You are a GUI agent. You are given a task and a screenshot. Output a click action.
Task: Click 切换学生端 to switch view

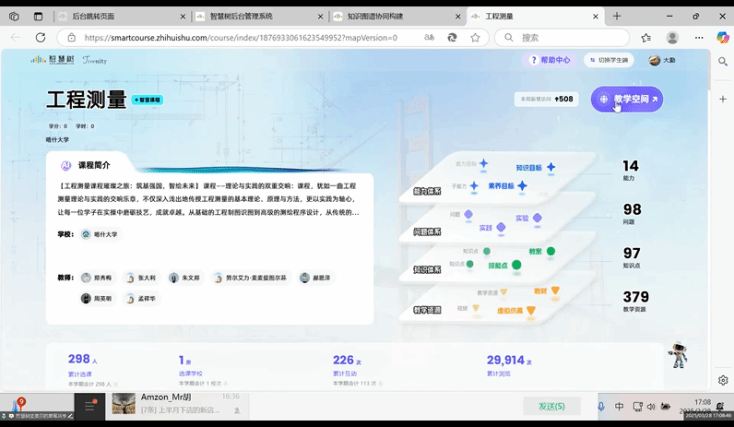pos(608,60)
